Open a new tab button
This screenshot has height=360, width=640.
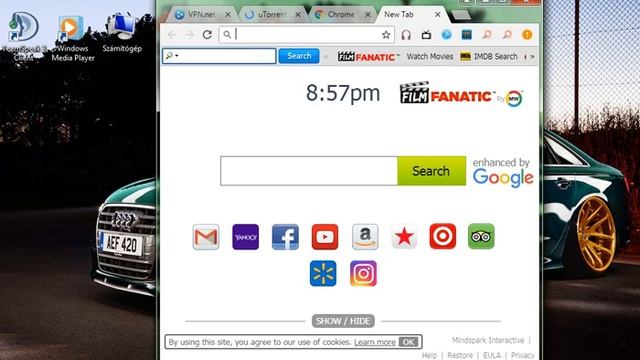tap(461, 15)
